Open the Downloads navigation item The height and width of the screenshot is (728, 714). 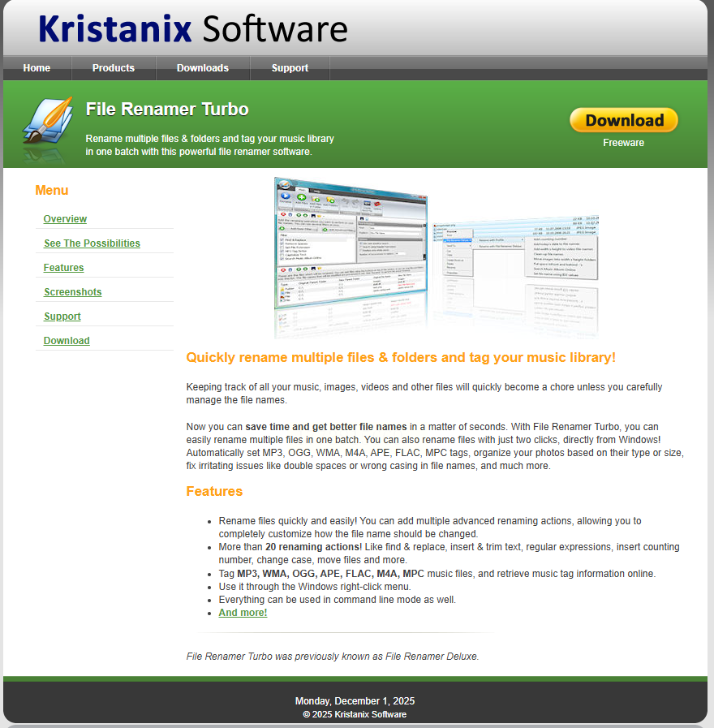coord(203,68)
